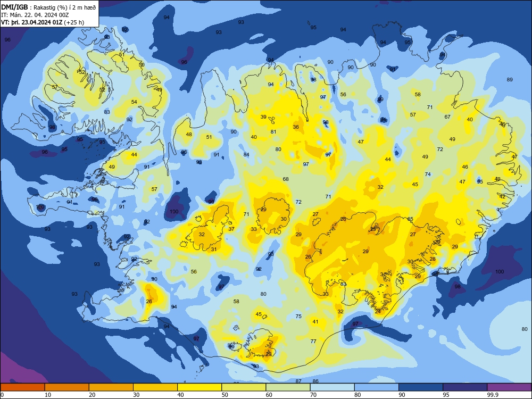Screen dimensions: 532x399
Task: Click the map value 75
Action: click(x=298, y=316)
